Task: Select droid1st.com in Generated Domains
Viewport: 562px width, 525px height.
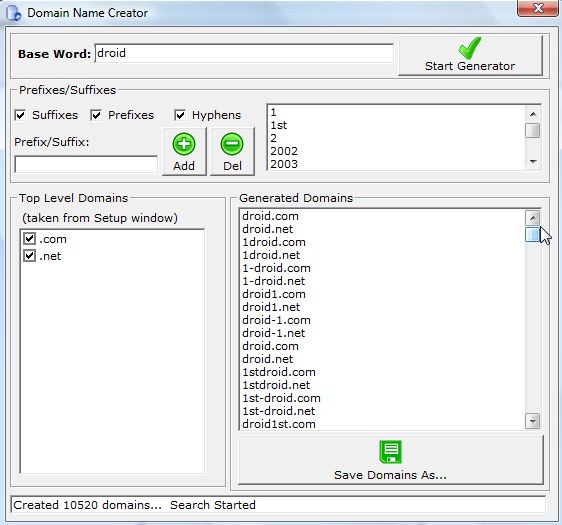Action: tap(382, 424)
